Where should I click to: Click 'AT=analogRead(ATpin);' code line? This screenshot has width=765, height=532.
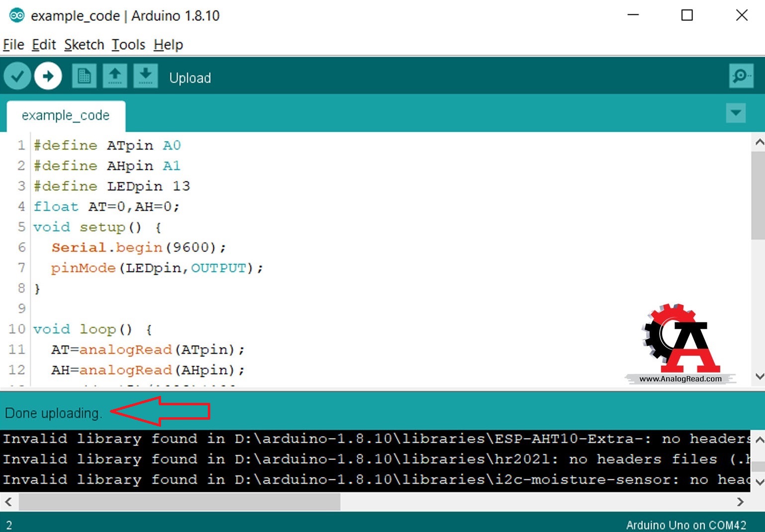148,350
